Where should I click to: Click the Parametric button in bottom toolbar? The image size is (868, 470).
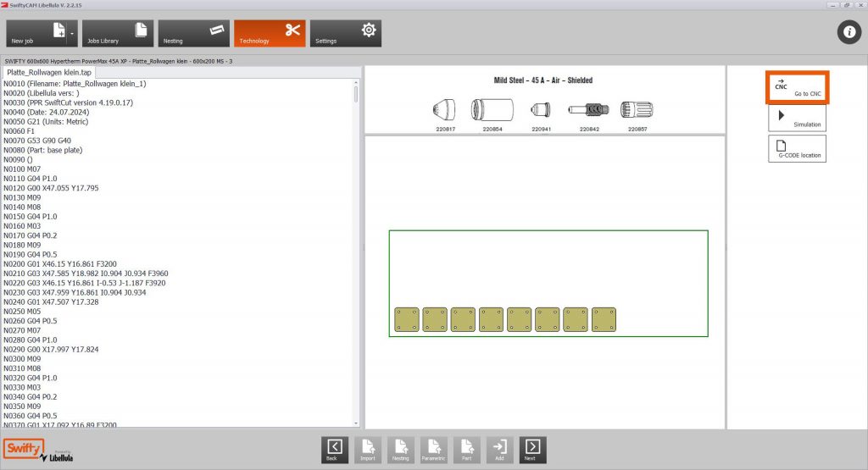tap(433, 450)
